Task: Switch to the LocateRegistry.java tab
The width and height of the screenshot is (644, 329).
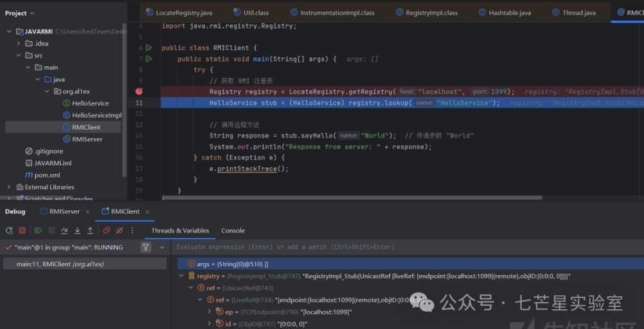Action: click(179, 13)
